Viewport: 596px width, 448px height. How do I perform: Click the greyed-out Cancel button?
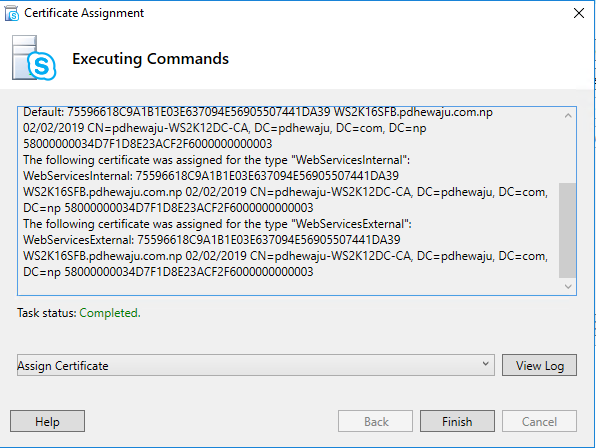pos(539,421)
